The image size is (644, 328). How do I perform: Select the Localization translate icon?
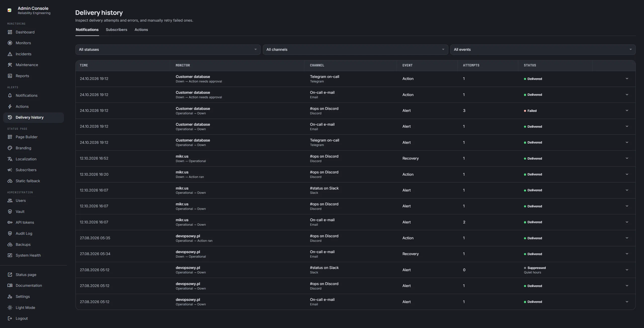click(x=10, y=159)
